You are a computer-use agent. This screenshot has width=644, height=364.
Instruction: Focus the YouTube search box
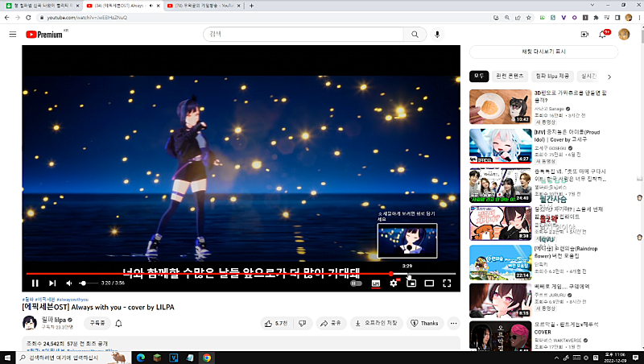(303, 34)
